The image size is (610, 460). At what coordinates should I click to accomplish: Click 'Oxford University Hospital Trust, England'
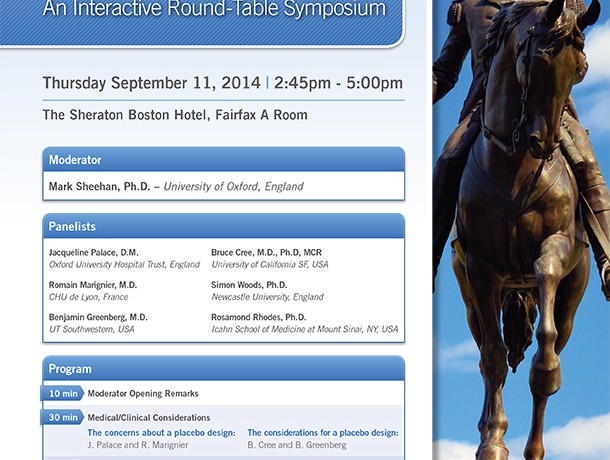(x=124, y=265)
